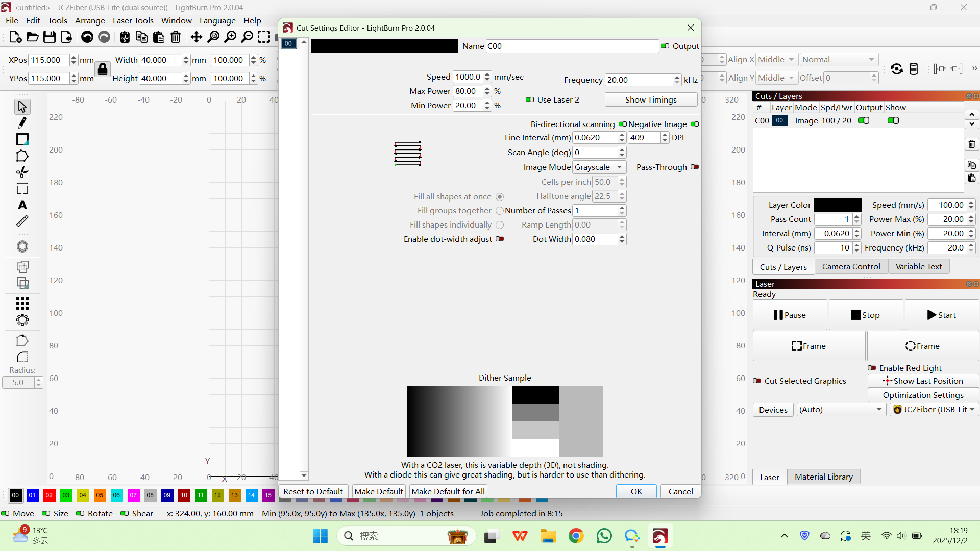The image size is (980, 551).
Task: Open the Image Mode Grayscale dropdown
Action: point(599,167)
